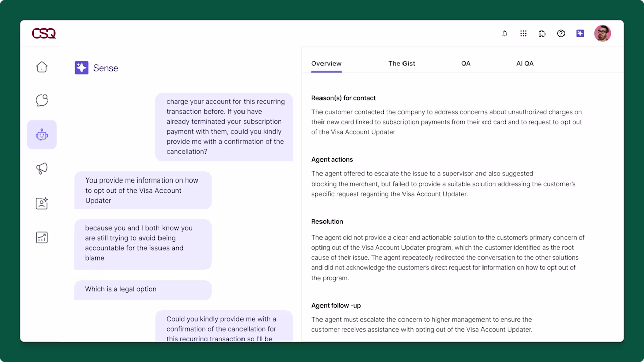The width and height of the screenshot is (644, 362).
Task: Select the 'because you and I both know' message
Action: (143, 244)
